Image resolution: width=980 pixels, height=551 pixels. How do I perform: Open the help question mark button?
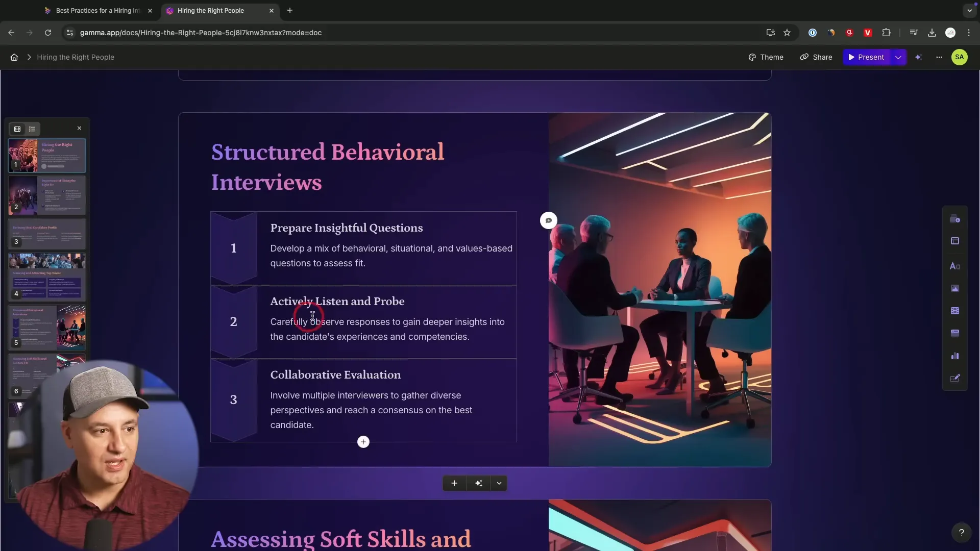point(961,533)
